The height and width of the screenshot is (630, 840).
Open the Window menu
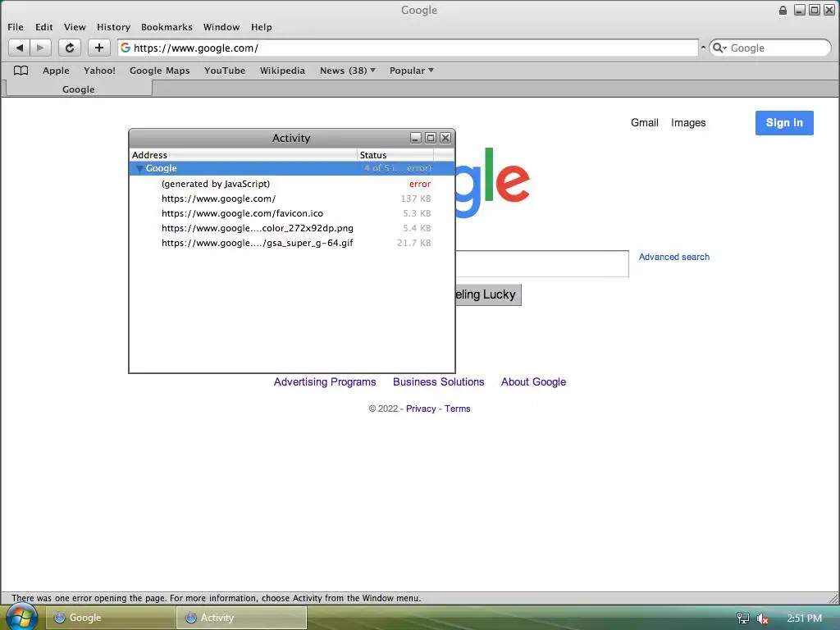pyautogui.click(x=221, y=27)
